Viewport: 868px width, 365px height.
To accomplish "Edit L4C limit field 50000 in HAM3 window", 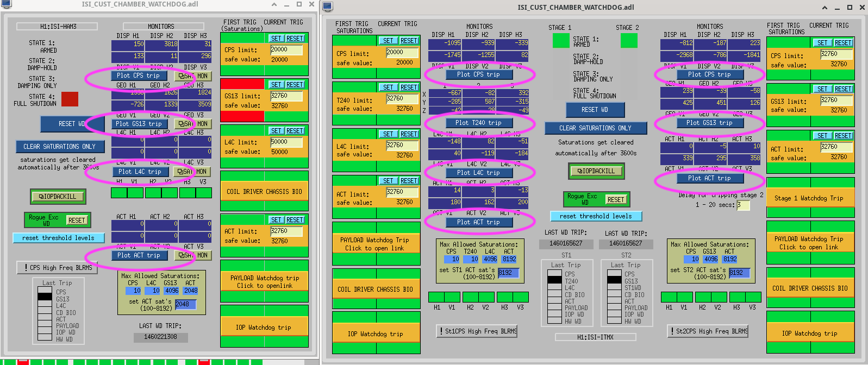I will pyautogui.click(x=286, y=142).
